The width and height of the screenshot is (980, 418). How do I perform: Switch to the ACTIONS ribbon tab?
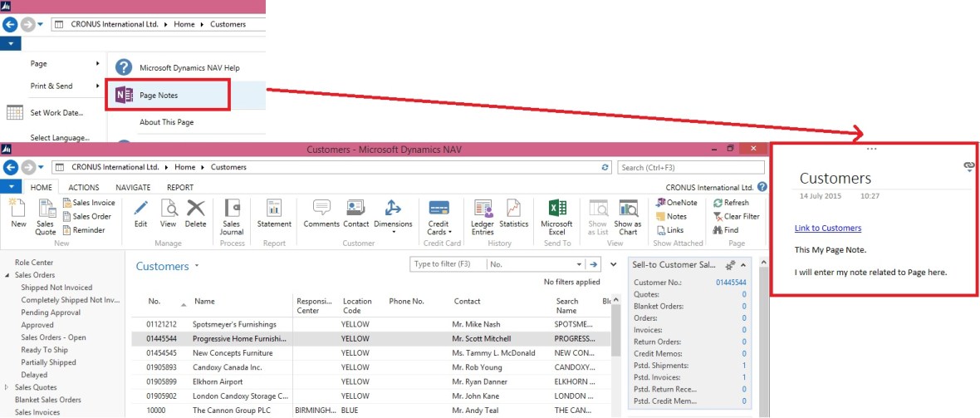click(84, 187)
